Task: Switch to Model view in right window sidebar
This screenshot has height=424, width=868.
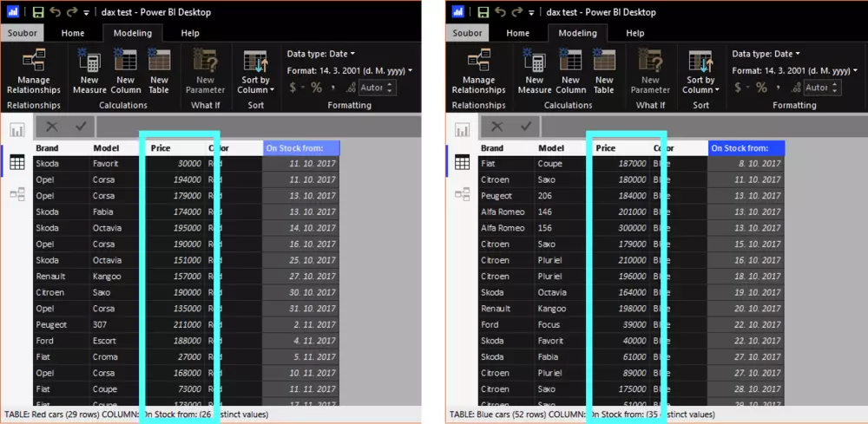Action: [463, 194]
